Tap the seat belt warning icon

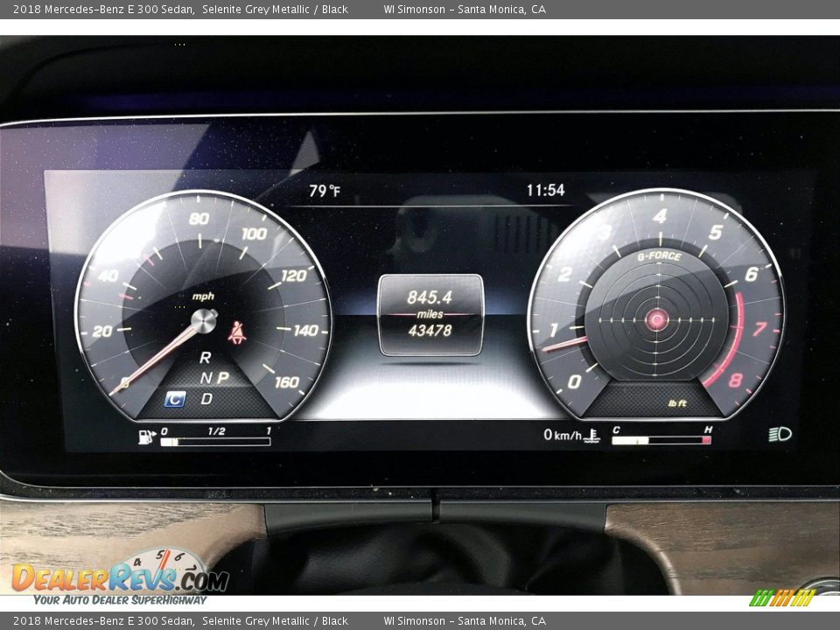click(x=236, y=332)
